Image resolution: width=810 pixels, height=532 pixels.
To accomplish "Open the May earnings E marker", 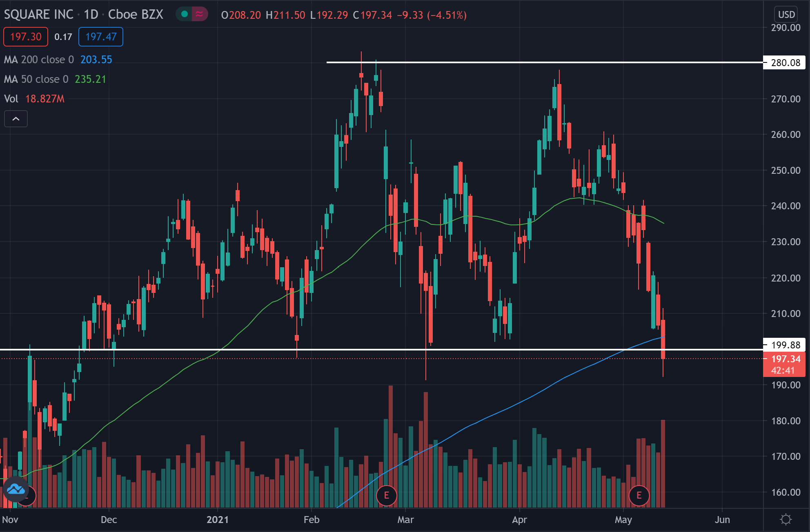I will 639,495.
